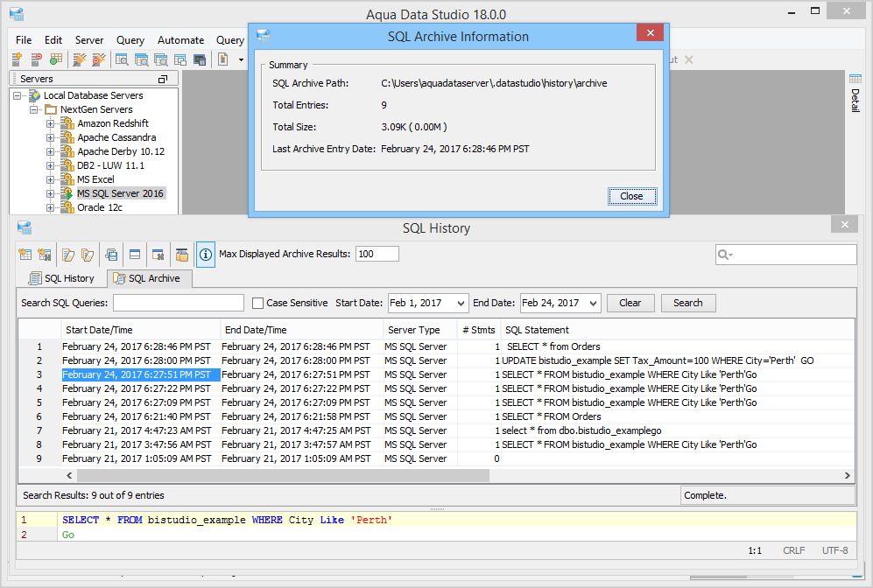Click the second SQL History table icon with grid
Viewport: 873px width, 588px height.
point(45,255)
